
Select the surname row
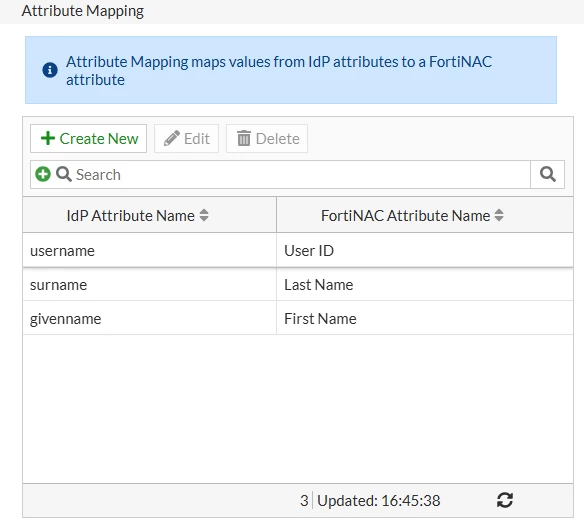pos(298,284)
